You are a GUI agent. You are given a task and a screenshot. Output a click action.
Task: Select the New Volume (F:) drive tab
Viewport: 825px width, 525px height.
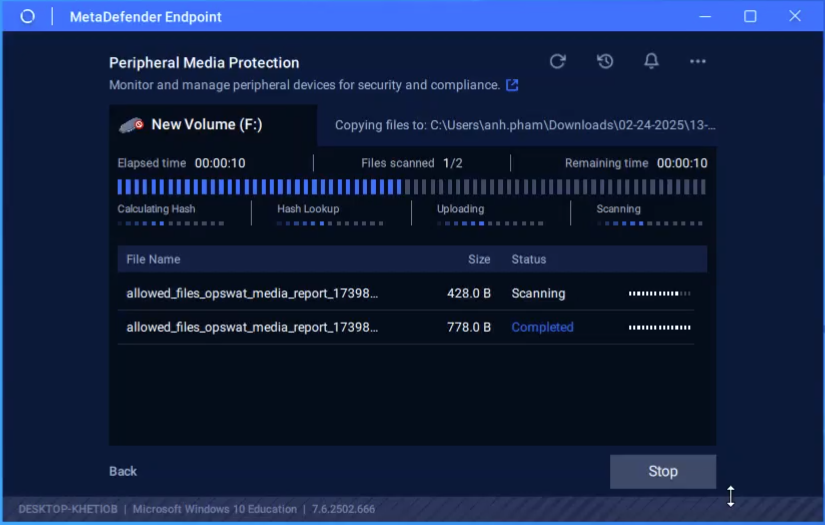(x=213, y=125)
